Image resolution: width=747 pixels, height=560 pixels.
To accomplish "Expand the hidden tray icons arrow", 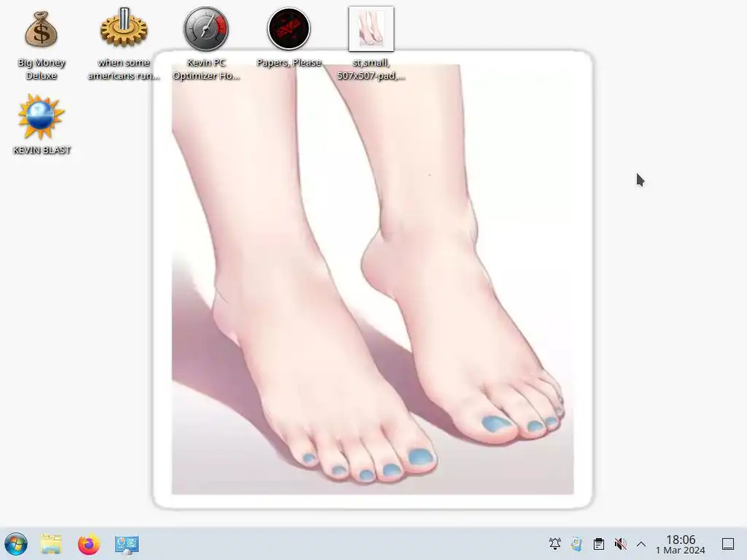I will [x=641, y=544].
